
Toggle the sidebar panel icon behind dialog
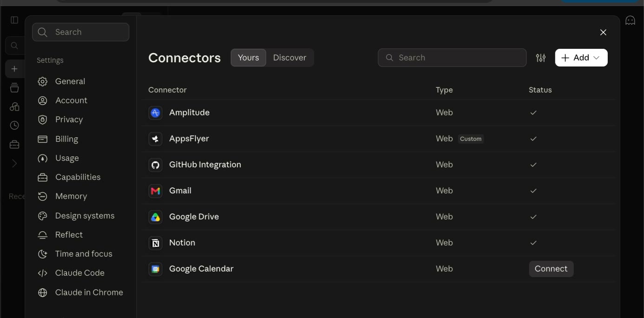point(14,20)
